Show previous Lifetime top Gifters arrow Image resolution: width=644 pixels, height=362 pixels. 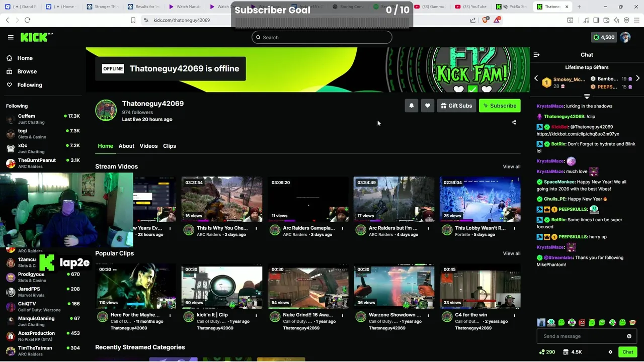[536, 78]
